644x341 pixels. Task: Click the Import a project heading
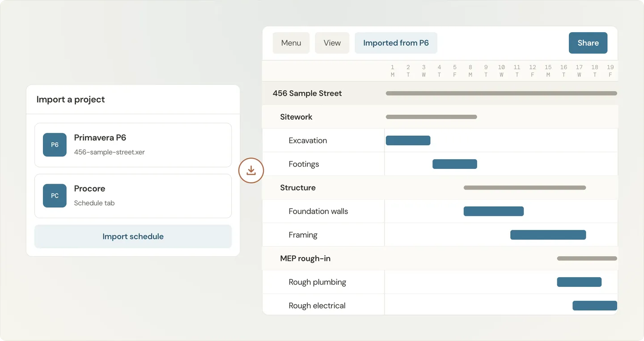coord(71,99)
